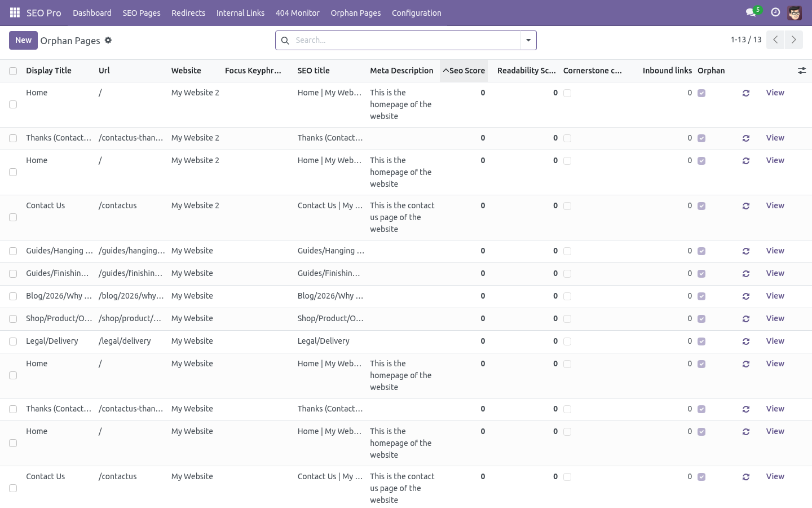Refresh the Legal/Delivery row
Viewport: 812px width, 508px height.
pyautogui.click(x=746, y=341)
